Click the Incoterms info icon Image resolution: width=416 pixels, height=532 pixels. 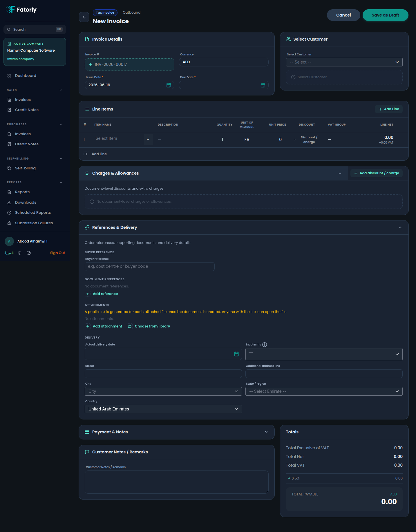pos(265,345)
